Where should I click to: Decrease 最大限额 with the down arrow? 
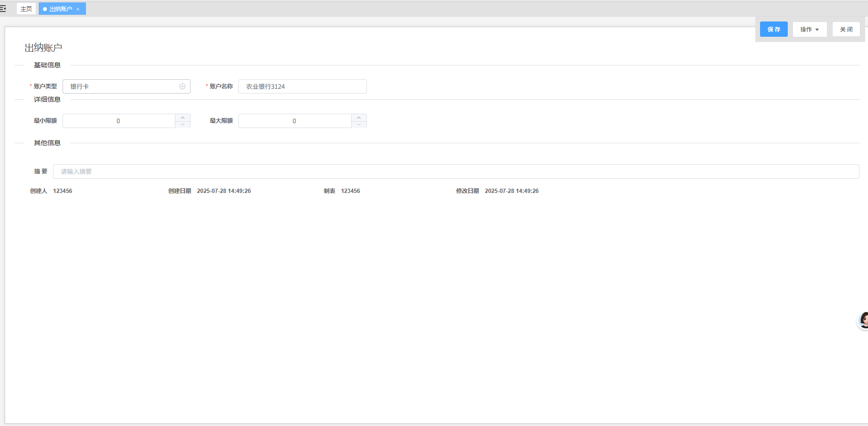coord(359,125)
